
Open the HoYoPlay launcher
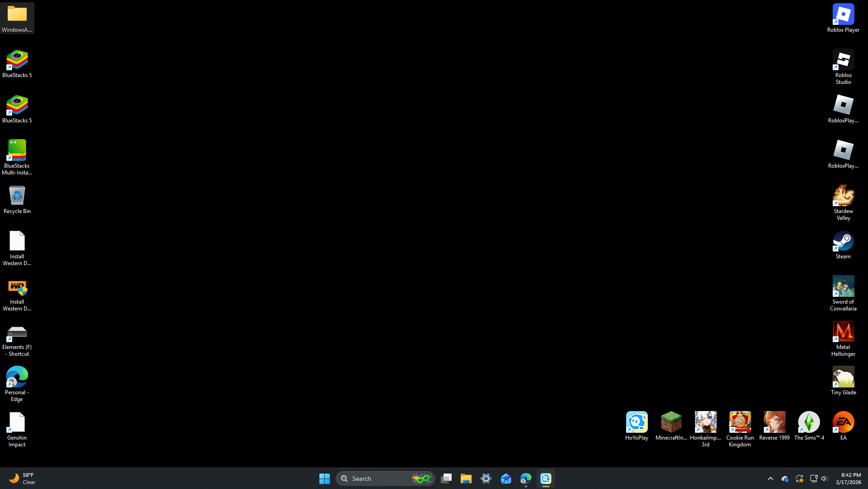[636, 423]
